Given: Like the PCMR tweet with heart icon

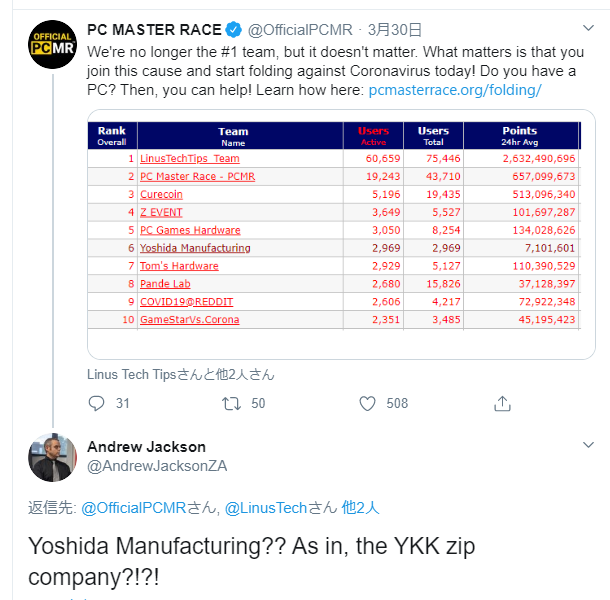Looking at the screenshot, I should click(x=367, y=404).
